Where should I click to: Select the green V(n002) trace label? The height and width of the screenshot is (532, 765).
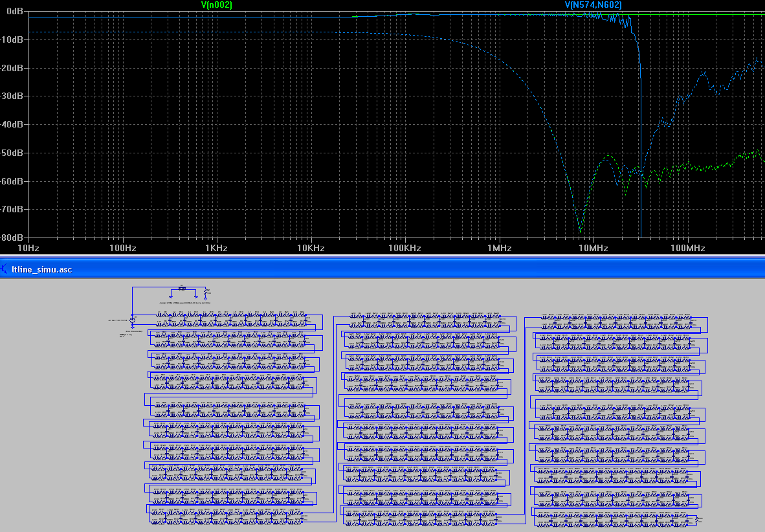tap(217, 5)
